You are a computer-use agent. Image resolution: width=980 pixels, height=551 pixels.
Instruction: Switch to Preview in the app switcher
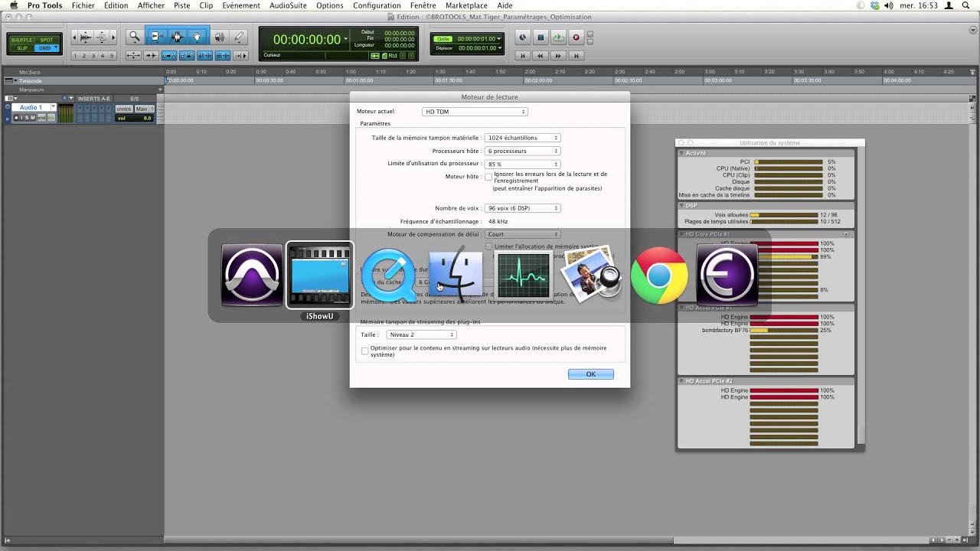(591, 275)
